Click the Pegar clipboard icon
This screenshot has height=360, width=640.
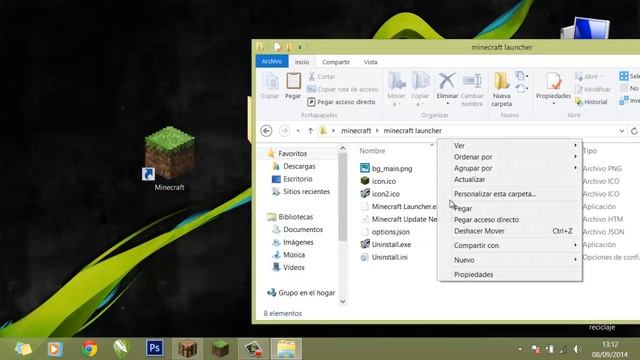pyautogui.click(x=293, y=86)
